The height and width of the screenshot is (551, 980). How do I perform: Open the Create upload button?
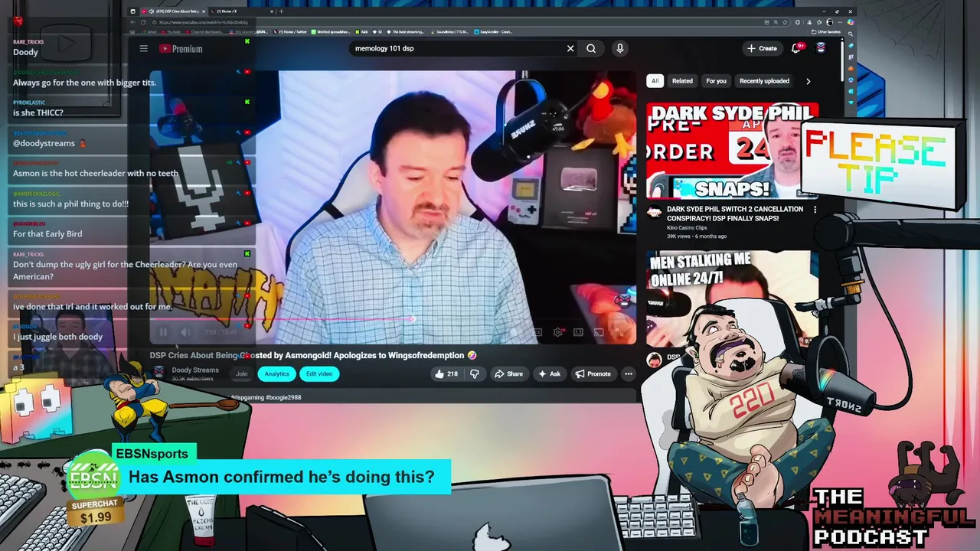[x=762, y=48]
